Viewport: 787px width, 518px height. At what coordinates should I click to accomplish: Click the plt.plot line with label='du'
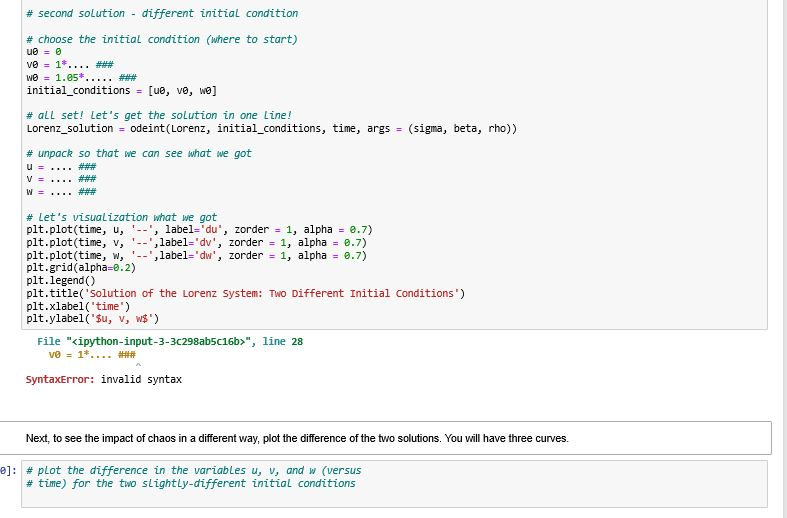pos(199,230)
